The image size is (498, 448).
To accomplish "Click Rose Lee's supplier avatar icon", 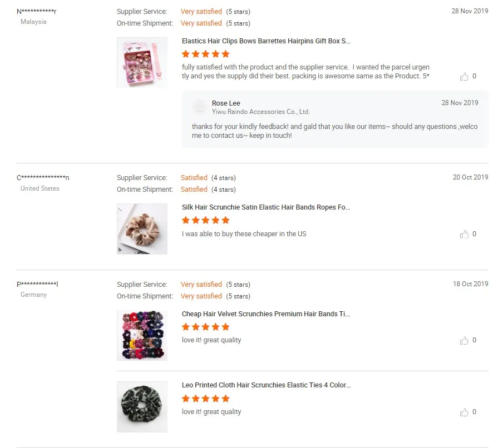I will coord(199,107).
